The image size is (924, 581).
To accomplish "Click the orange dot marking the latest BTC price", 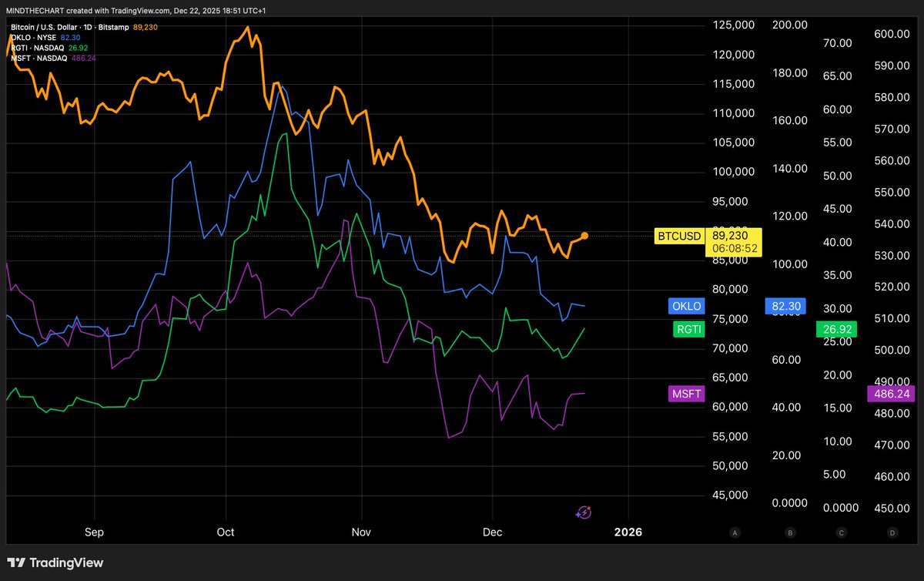I will point(584,236).
